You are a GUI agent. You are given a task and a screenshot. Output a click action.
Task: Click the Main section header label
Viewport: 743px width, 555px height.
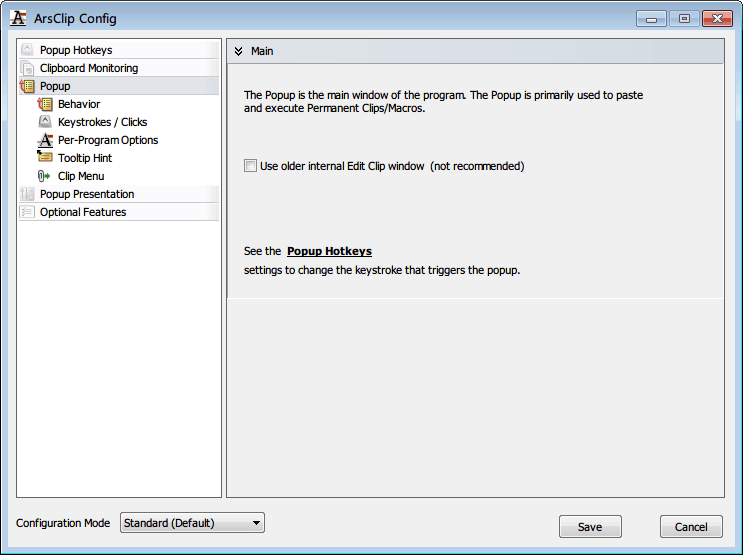[x=262, y=51]
